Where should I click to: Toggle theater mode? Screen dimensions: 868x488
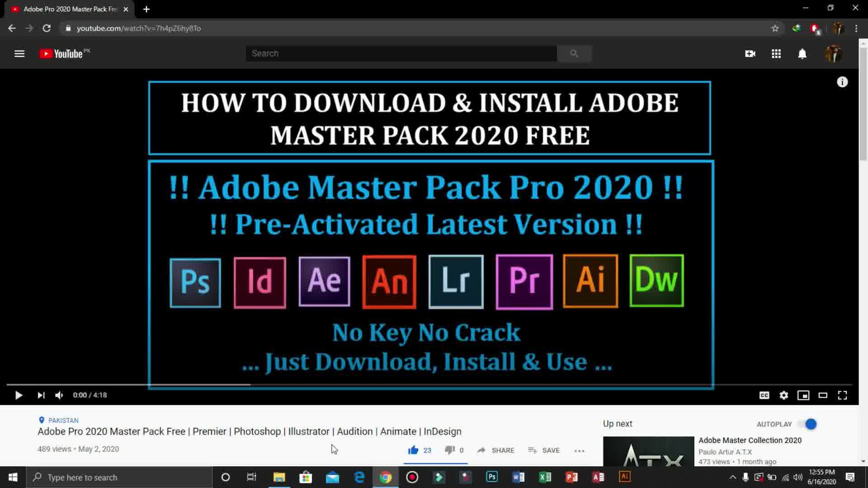(823, 395)
